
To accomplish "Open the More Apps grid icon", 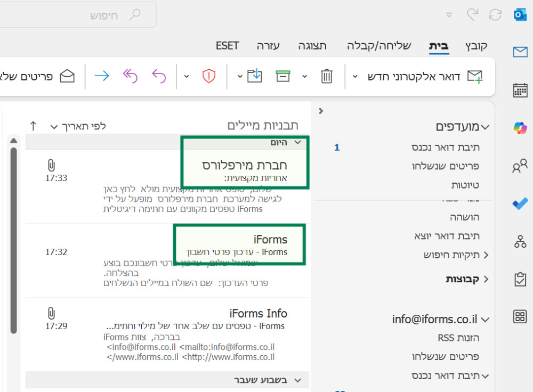I will coord(520,316).
